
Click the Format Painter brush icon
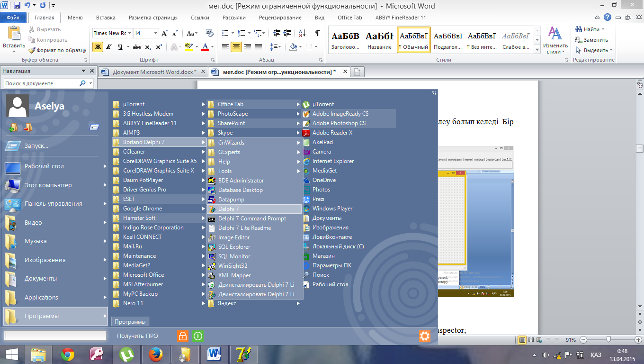click(x=32, y=50)
